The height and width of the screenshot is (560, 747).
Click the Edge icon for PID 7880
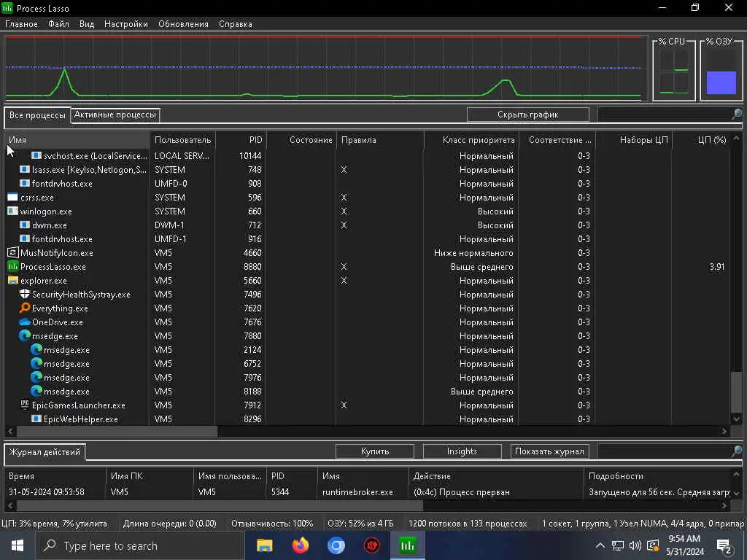point(25,336)
